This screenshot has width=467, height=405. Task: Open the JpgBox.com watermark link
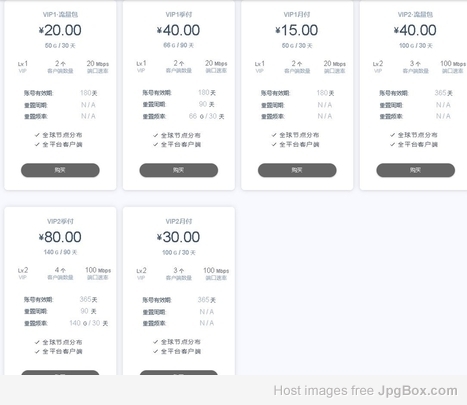(x=417, y=390)
